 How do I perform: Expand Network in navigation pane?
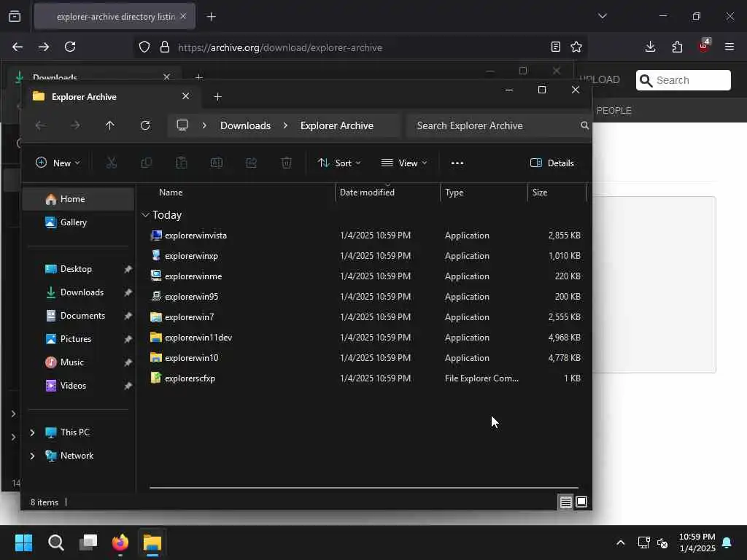(32, 456)
